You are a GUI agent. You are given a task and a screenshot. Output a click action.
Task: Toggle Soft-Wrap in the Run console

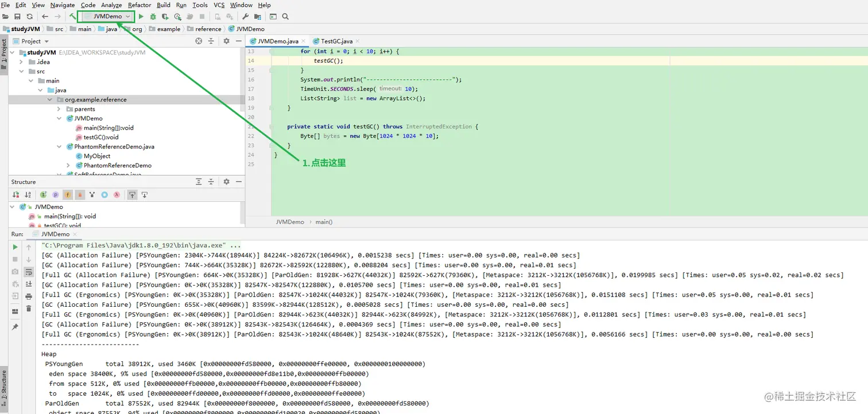coord(29,272)
